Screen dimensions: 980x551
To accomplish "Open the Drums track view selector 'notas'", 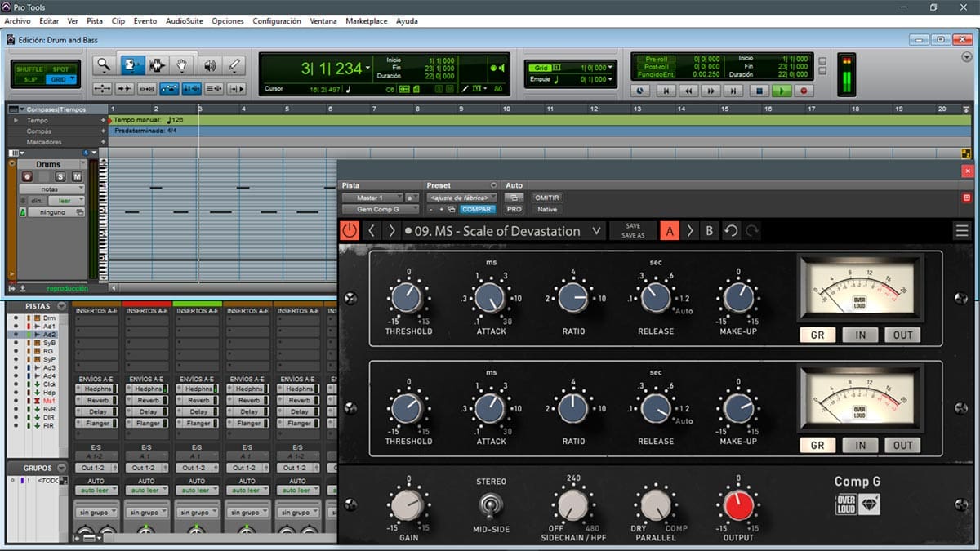I will click(x=53, y=189).
